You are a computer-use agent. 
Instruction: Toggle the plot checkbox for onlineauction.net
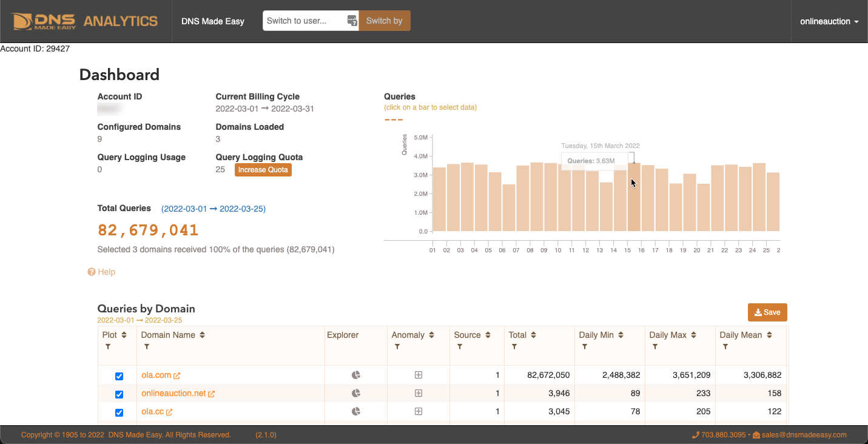click(x=119, y=394)
